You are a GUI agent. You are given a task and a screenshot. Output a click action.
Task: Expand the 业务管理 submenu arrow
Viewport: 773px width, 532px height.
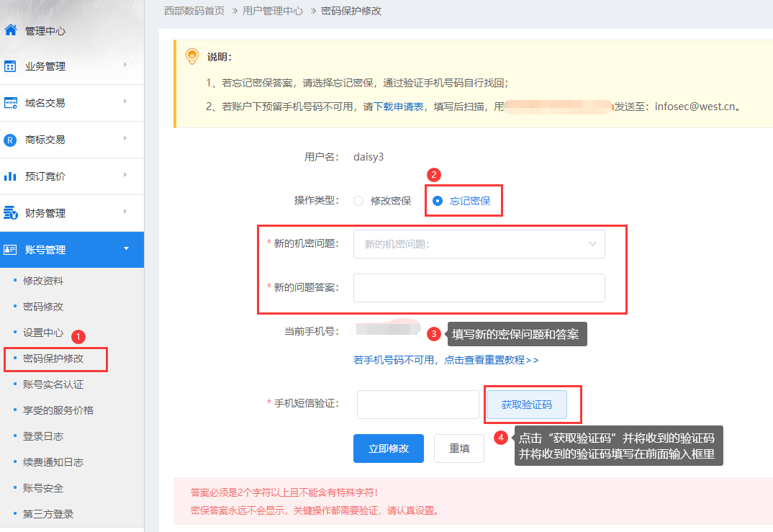coord(125,65)
